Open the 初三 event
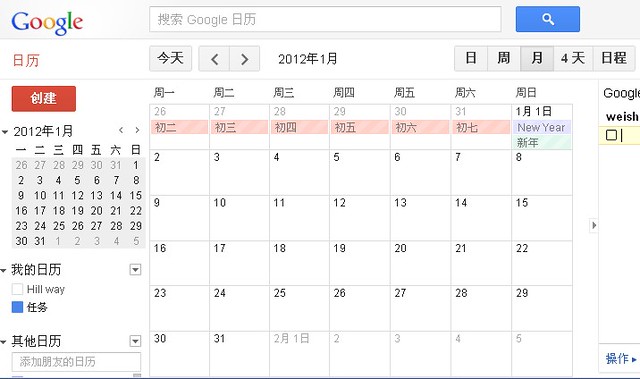The width and height of the screenshot is (640, 379). (x=239, y=127)
